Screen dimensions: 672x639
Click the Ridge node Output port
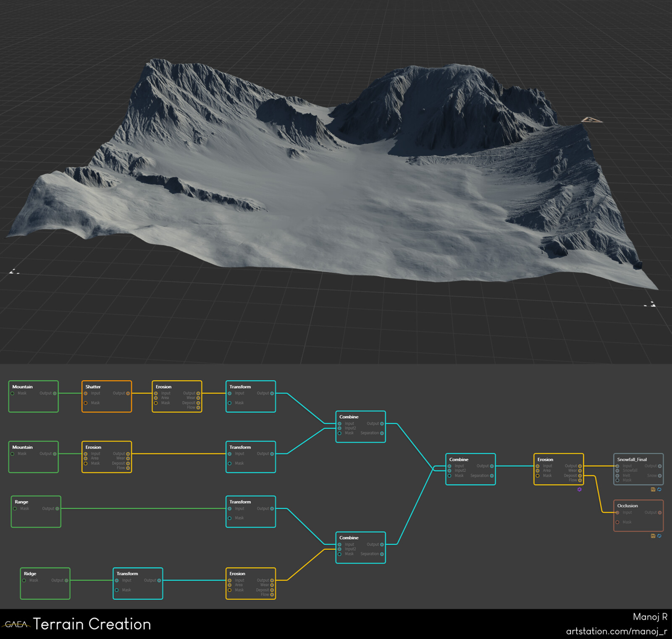click(x=66, y=581)
